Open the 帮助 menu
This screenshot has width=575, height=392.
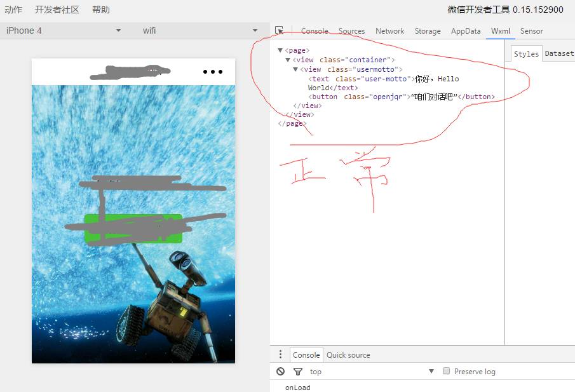coord(101,10)
